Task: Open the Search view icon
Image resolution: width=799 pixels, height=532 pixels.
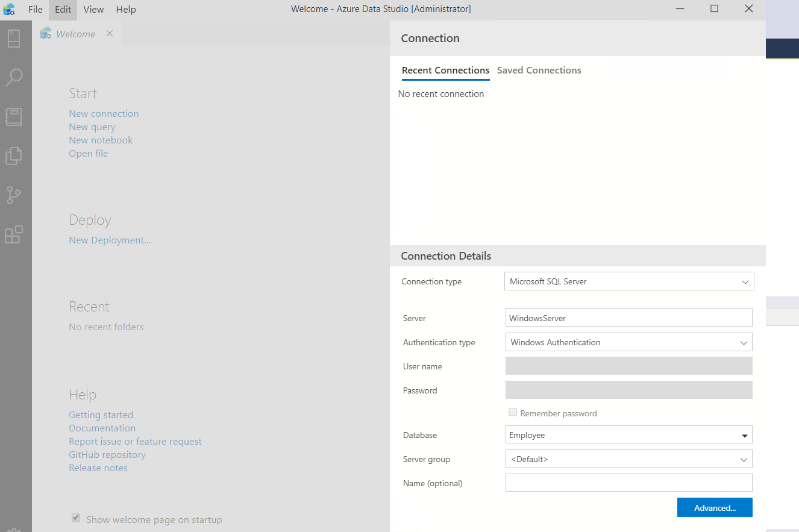Action: (x=14, y=77)
